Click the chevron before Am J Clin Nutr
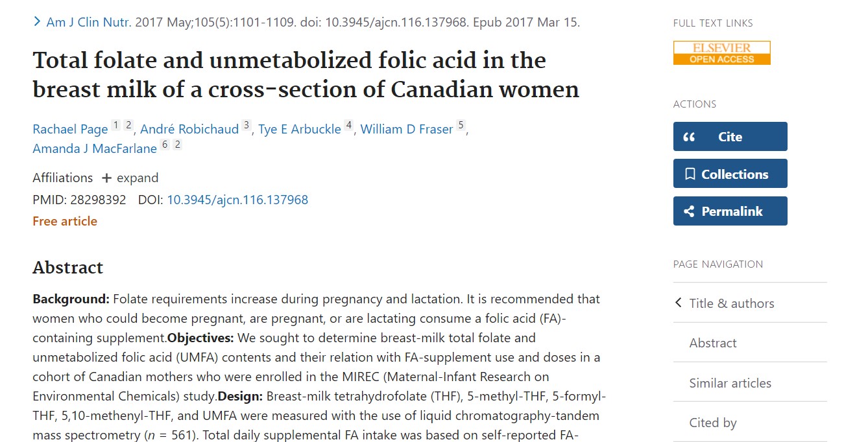The image size is (868, 442). click(37, 22)
